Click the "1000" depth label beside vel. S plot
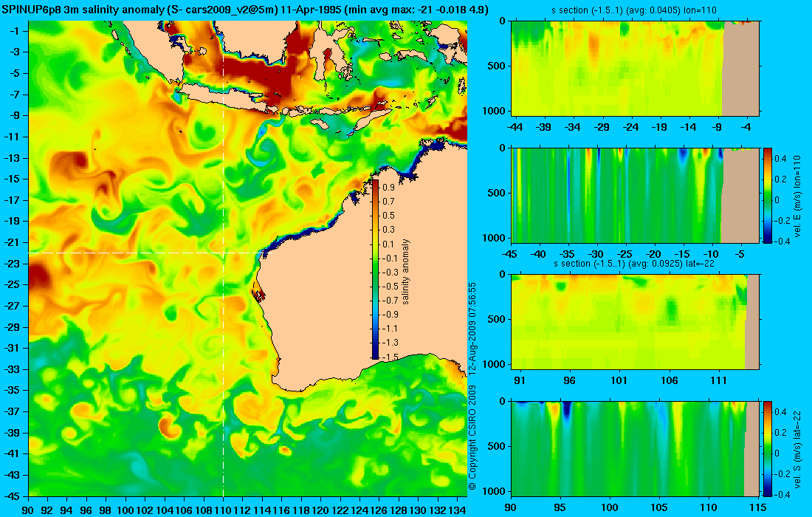 [495, 490]
